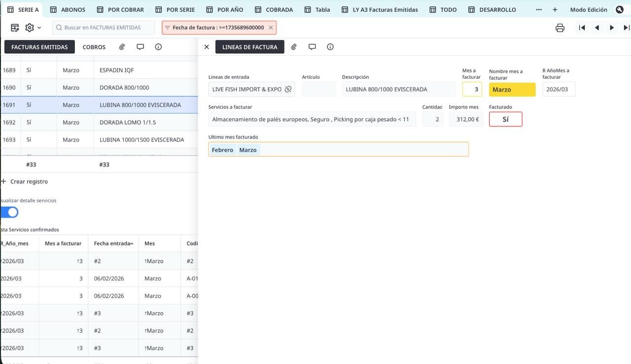The width and height of the screenshot is (631, 364).
Task: Go to the first record arrow
Action: point(582,28)
